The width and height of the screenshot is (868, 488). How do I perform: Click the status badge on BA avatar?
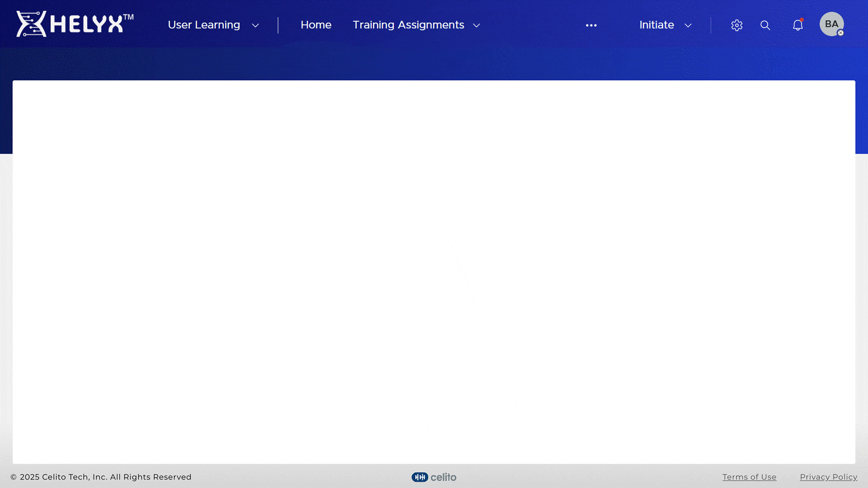pyautogui.click(x=840, y=33)
